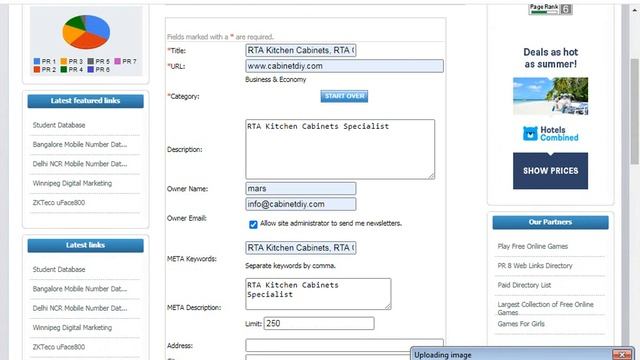Viewport: 640px width, 360px height.
Task: Click the PR 7 pink legend swatch
Action: point(118,61)
